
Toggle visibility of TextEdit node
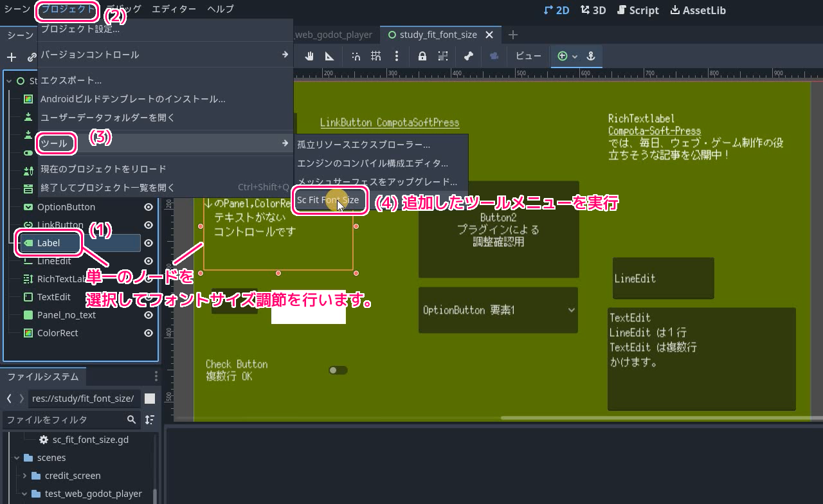click(149, 297)
